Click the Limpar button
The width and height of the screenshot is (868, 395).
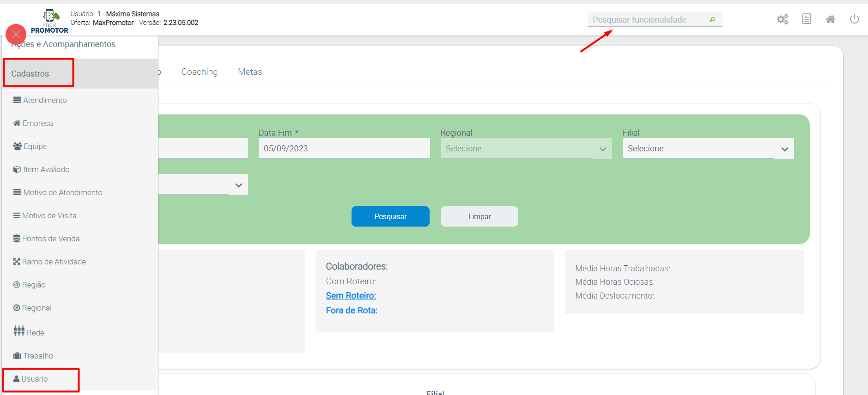(x=480, y=216)
